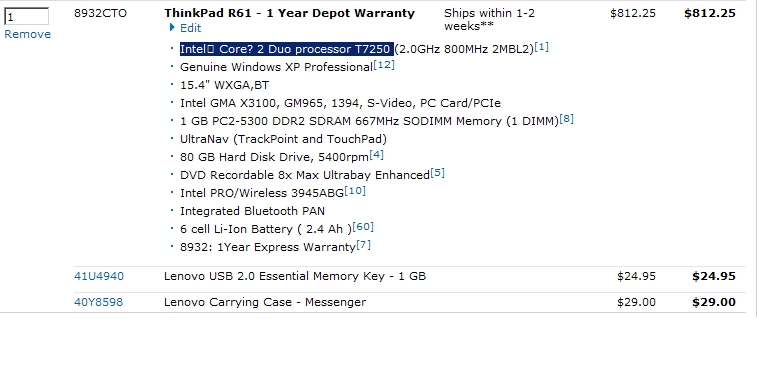This screenshot has height=384, width=759.
Task: Click Lenovo USB 2.0 Essential Memory Key
Action: point(295,276)
